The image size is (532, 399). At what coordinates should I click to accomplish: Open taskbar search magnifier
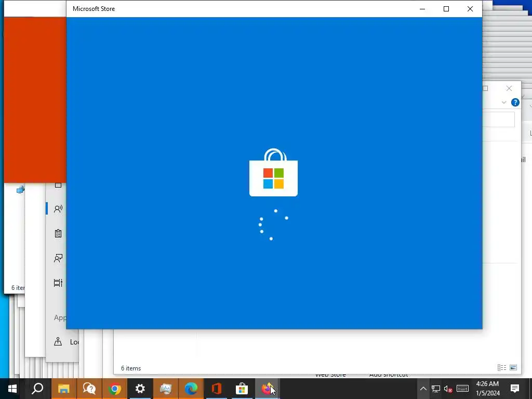pyautogui.click(x=37, y=389)
